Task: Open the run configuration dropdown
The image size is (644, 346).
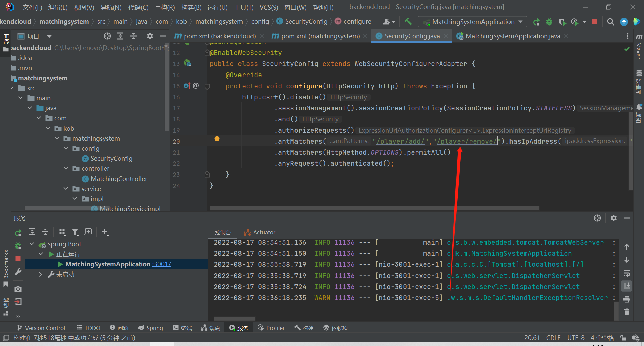Action: point(473,22)
